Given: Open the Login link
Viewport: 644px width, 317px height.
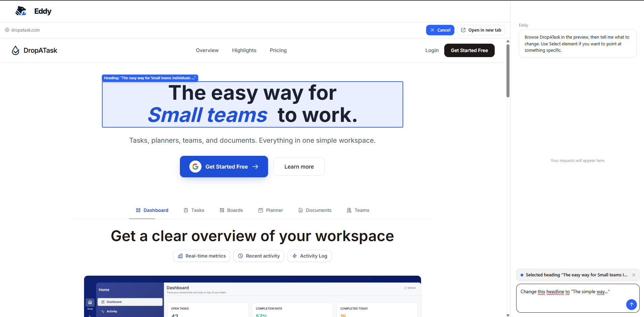Looking at the screenshot, I should click(x=432, y=50).
